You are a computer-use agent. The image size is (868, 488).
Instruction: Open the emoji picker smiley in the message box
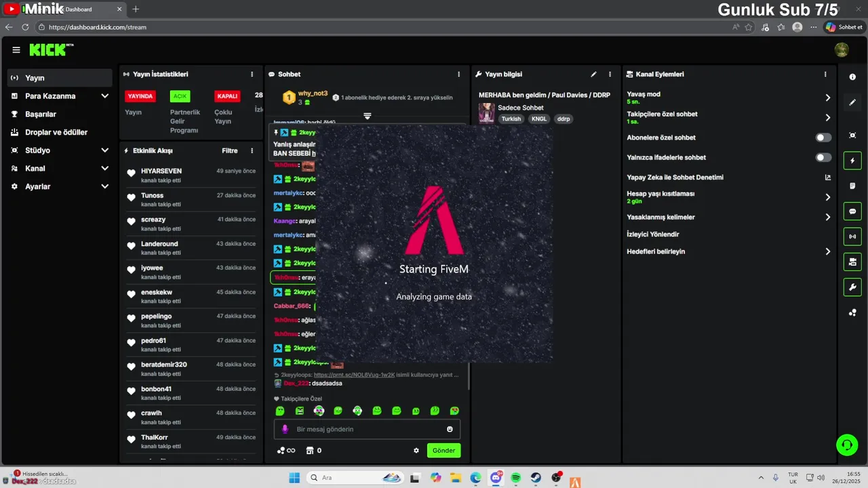tap(450, 429)
